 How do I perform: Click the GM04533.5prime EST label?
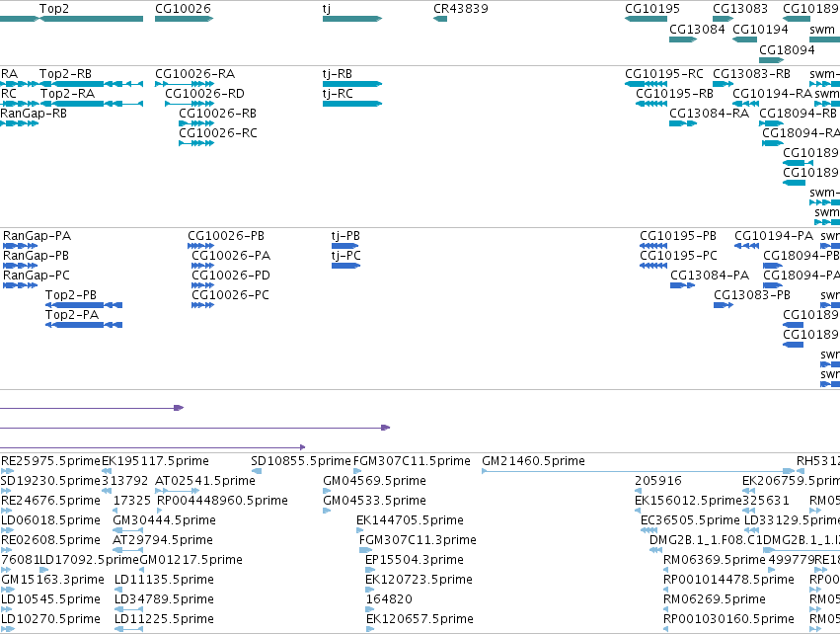(374, 501)
